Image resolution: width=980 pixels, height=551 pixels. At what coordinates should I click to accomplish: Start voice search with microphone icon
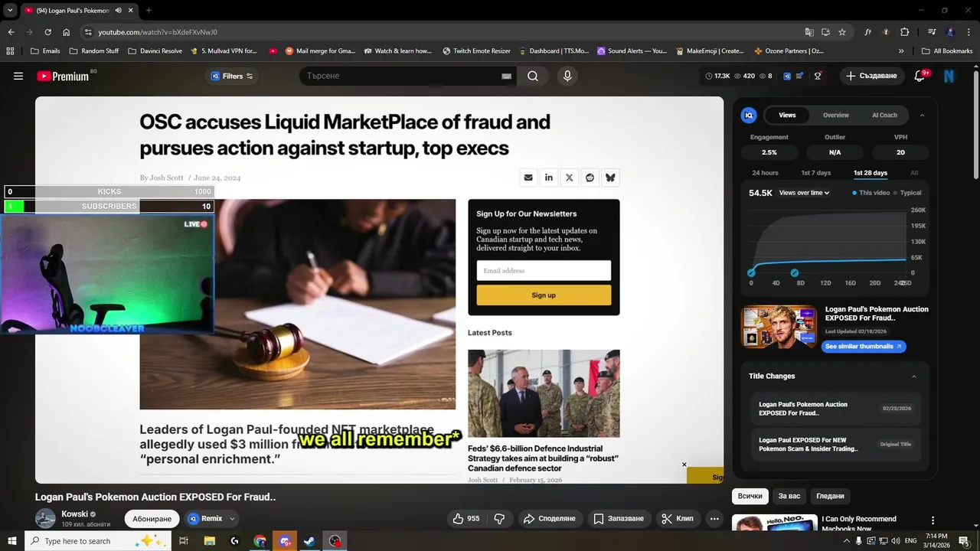pos(567,76)
